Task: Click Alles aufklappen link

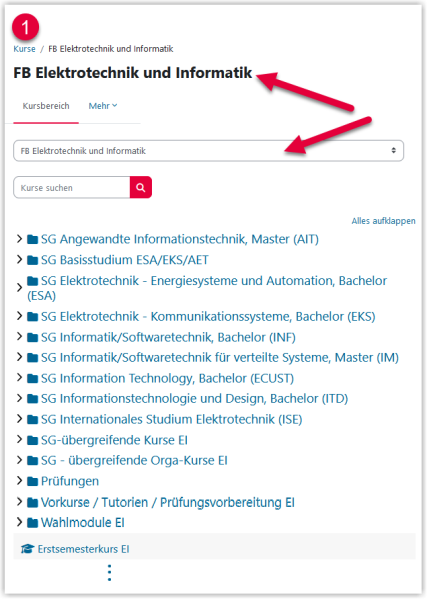Action: 383,221
